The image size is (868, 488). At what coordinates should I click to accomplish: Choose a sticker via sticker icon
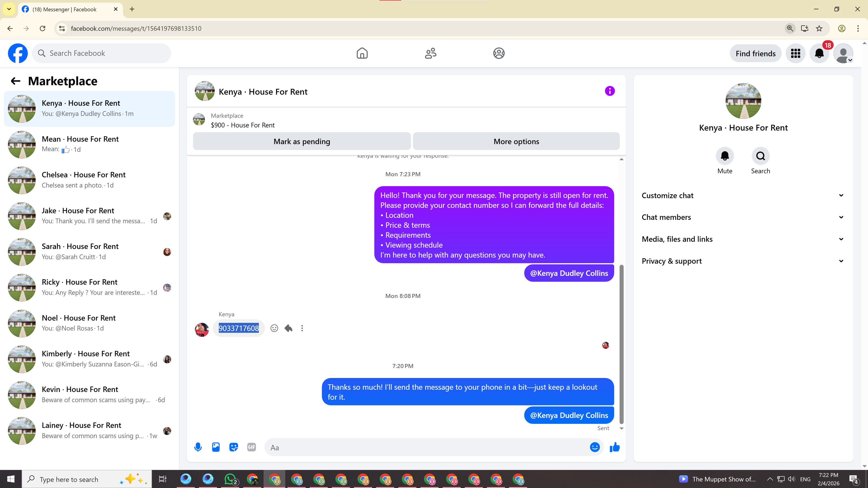pos(234,447)
